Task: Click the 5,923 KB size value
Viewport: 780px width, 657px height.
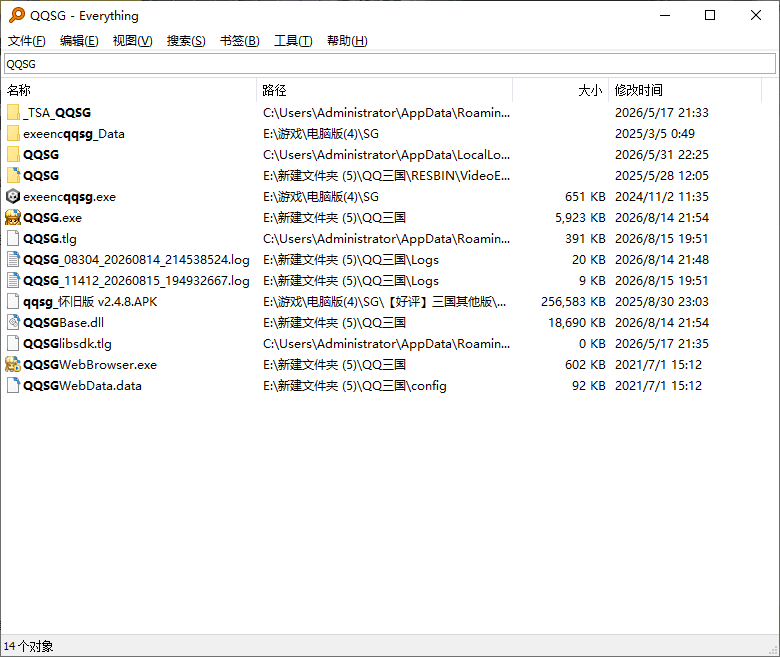Action: tap(580, 218)
